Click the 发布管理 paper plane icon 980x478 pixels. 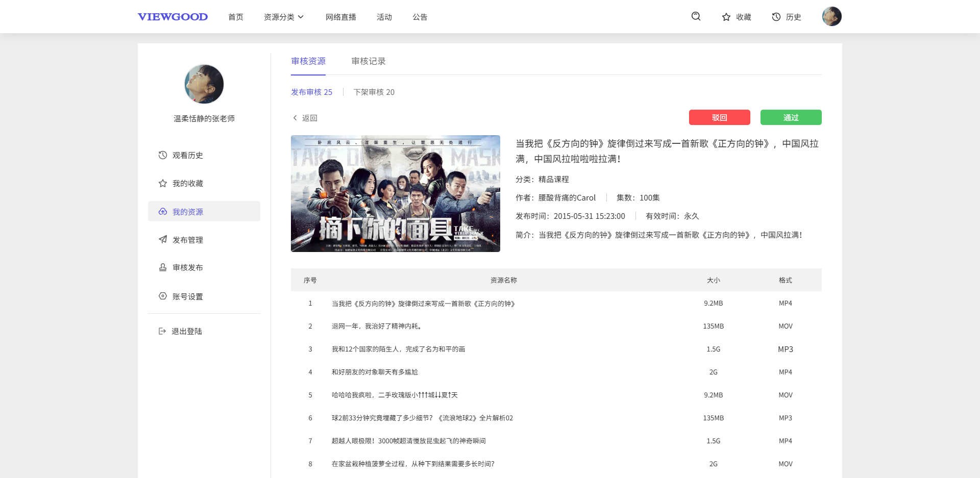tap(163, 239)
